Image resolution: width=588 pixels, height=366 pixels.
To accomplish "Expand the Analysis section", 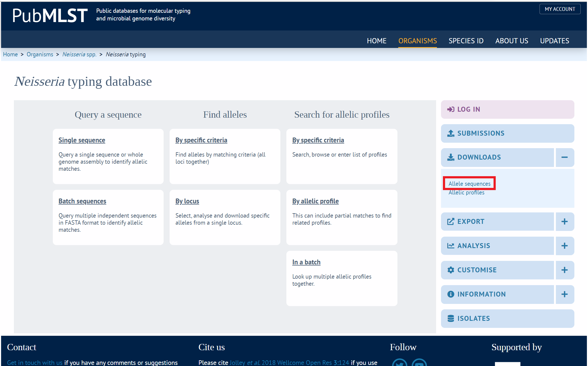I will coord(565,246).
